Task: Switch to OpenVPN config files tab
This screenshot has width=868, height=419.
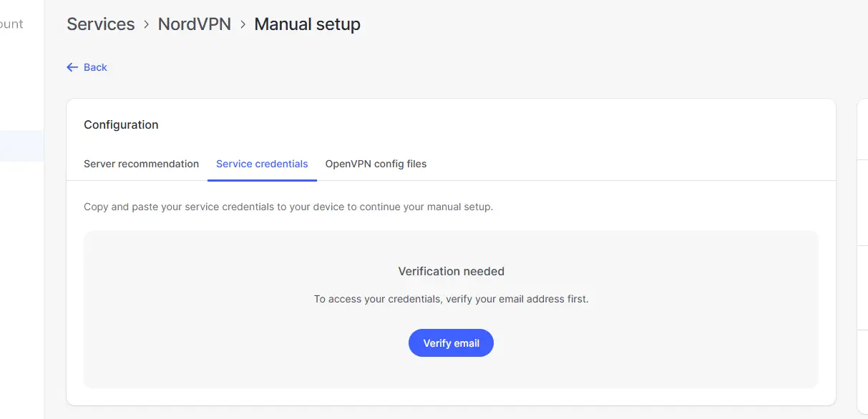Action: 376,164
